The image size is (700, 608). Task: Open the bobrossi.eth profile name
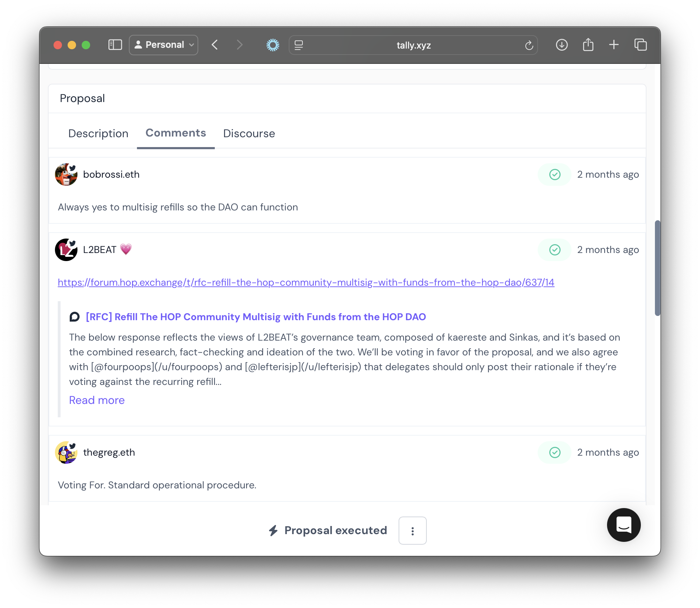click(111, 175)
